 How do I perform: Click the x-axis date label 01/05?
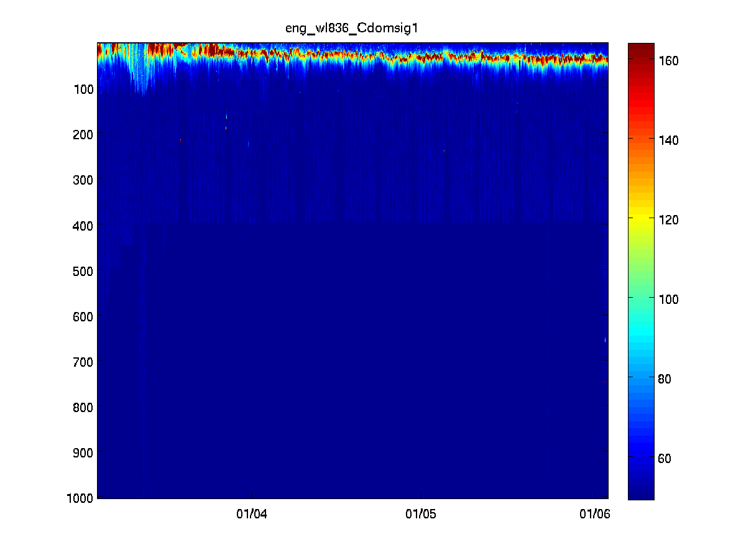click(421, 514)
